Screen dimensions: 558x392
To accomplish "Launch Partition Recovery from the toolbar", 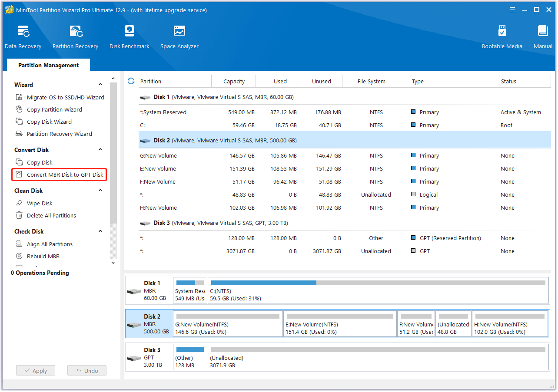I will point(75,37).
